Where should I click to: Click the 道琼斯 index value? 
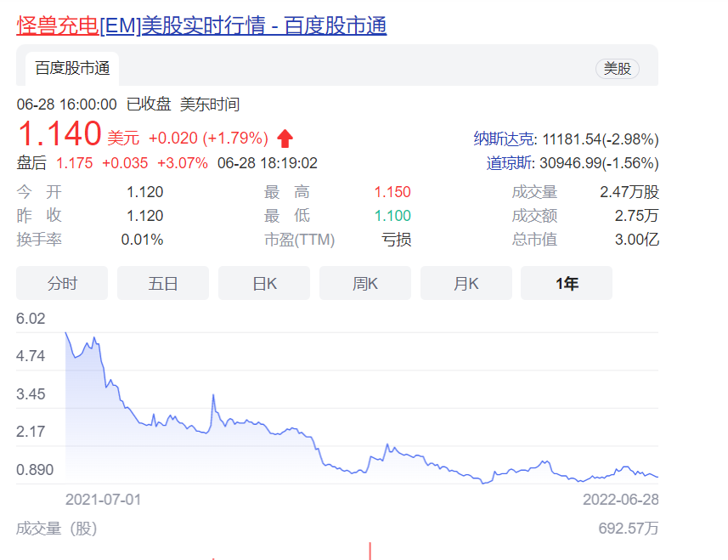point(599,163)
